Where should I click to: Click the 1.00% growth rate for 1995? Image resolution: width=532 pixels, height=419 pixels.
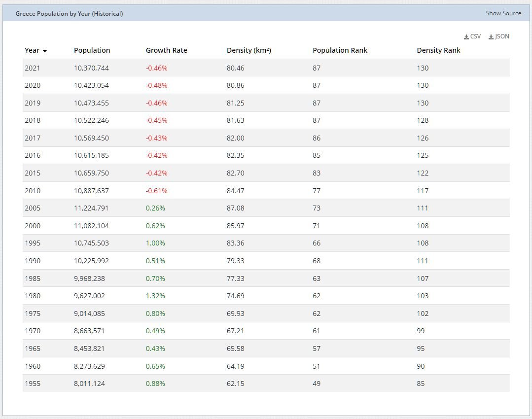155,243
